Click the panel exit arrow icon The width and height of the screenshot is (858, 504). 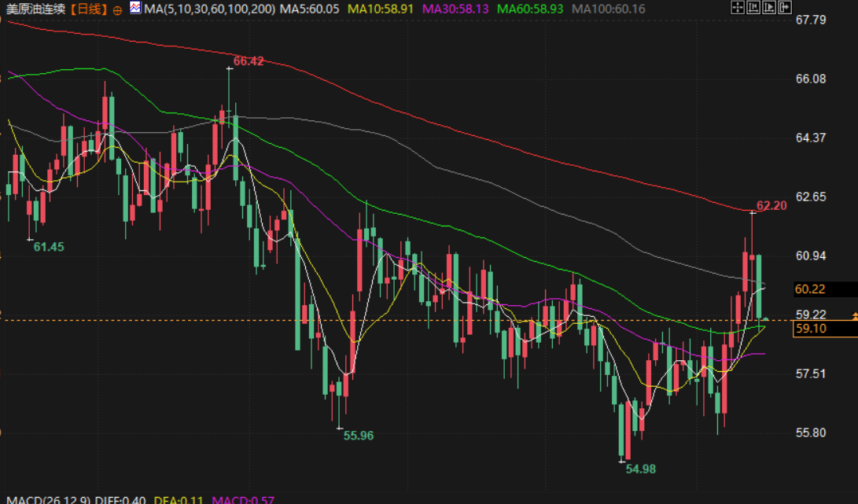785,7
